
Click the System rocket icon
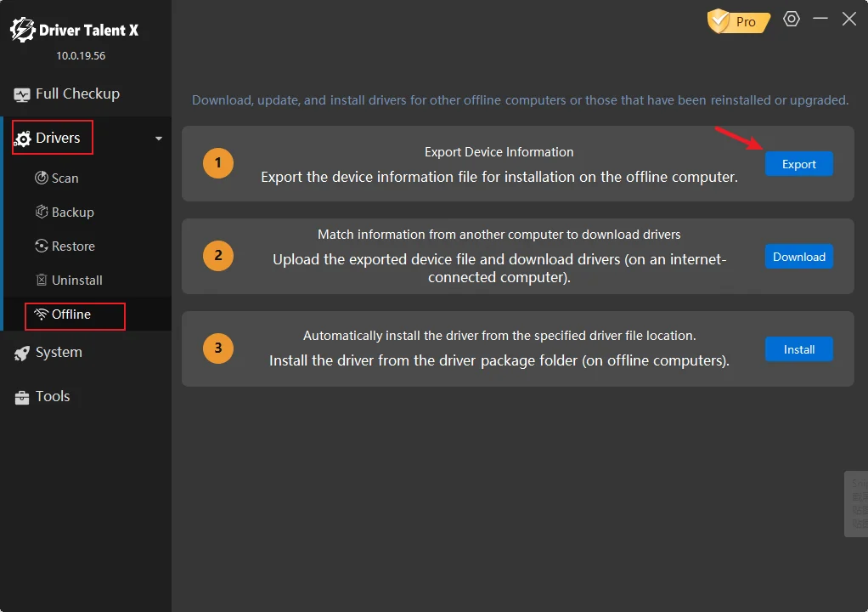click(22, 354)
